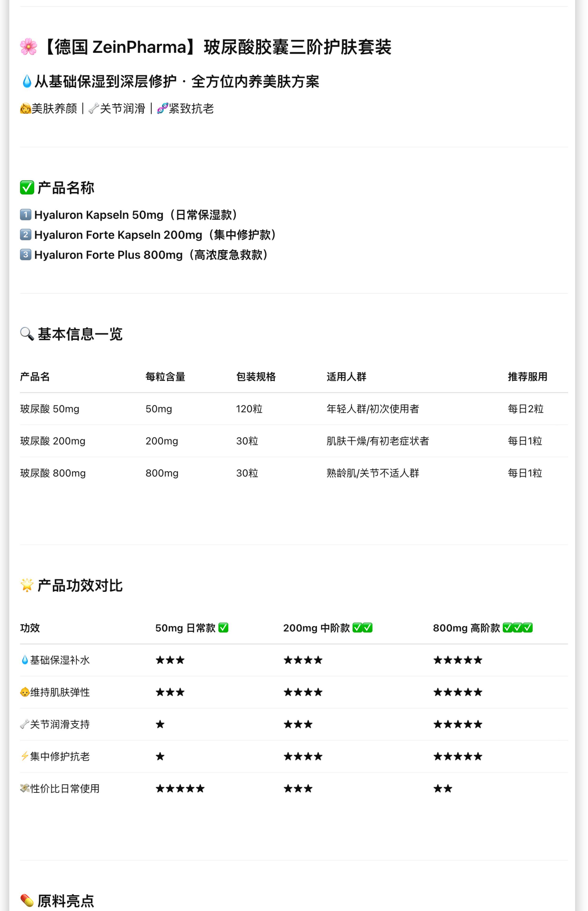Image resolution: width=588 pixels, height=911 pixels.
Task: Click the 120粒 packaging cell
Action: coord(249,409)
